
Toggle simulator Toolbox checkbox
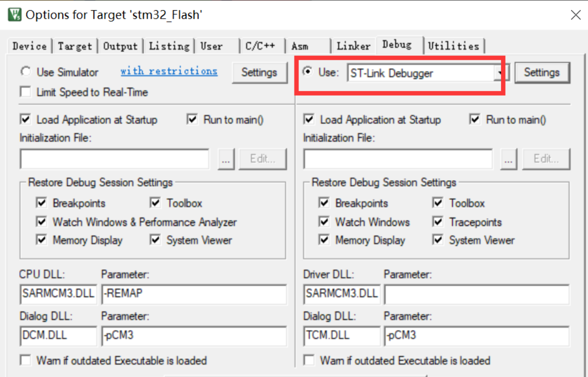click(x=155, y=202)
